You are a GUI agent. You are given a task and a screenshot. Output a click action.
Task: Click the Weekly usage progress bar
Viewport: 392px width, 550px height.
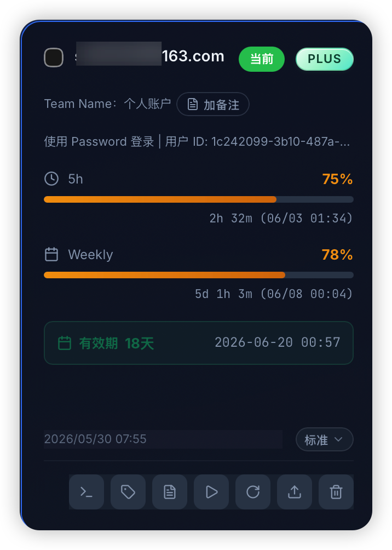pos(198,275)
